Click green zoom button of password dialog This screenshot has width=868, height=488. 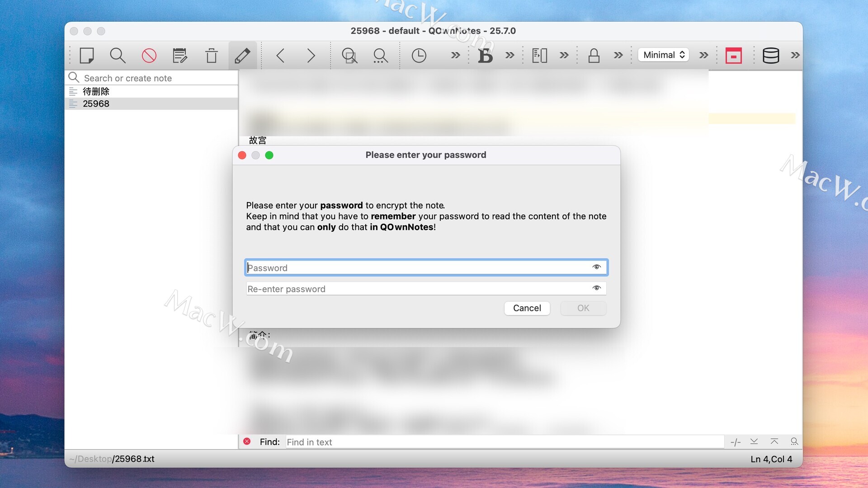(269, 155)
